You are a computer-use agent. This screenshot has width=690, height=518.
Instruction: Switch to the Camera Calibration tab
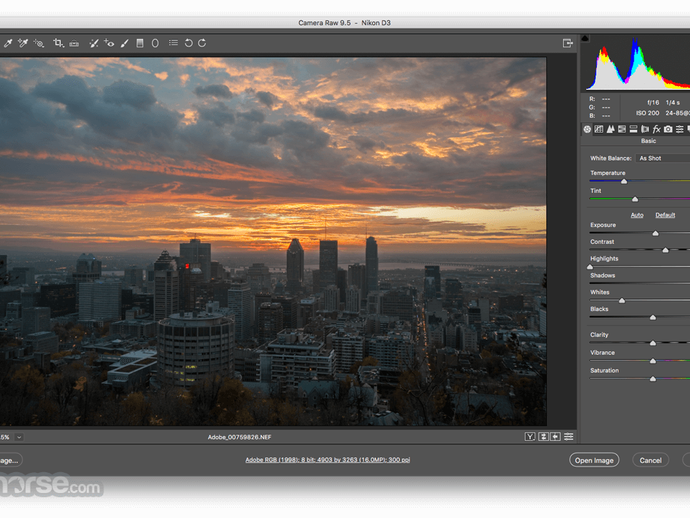[x=668, y=129]
